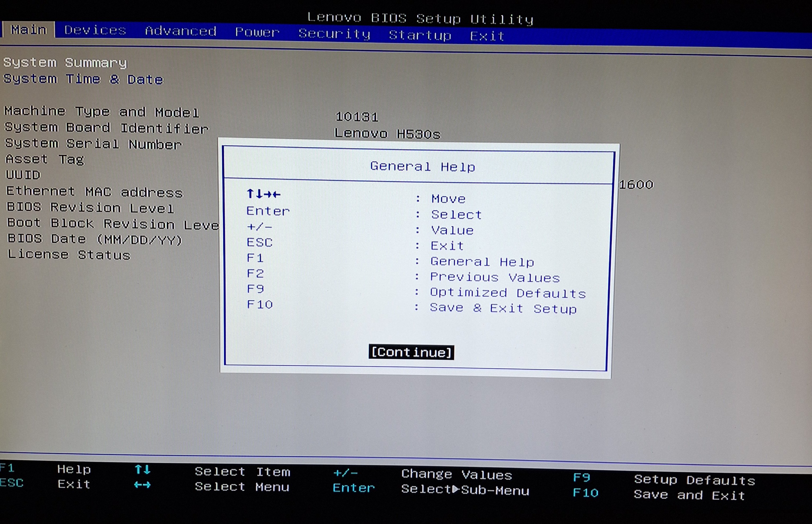The width and height of the screenshot is (812, 524).
Task: Click Select Menu text in footer
Action: (x=242, y=487)
